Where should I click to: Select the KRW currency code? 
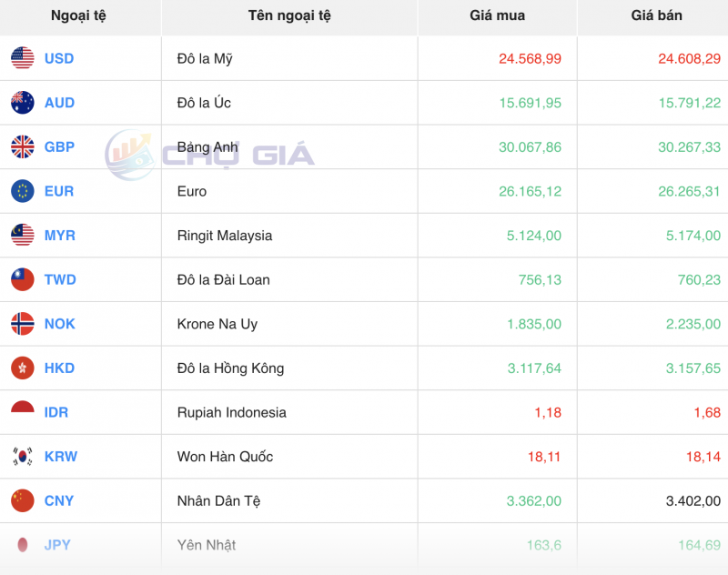point(61,456)
